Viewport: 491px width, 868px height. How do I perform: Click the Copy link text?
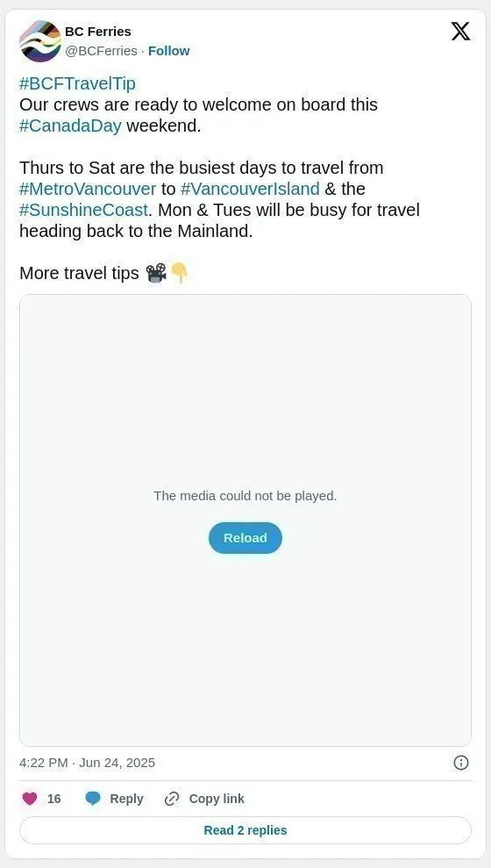coord(217,799)
